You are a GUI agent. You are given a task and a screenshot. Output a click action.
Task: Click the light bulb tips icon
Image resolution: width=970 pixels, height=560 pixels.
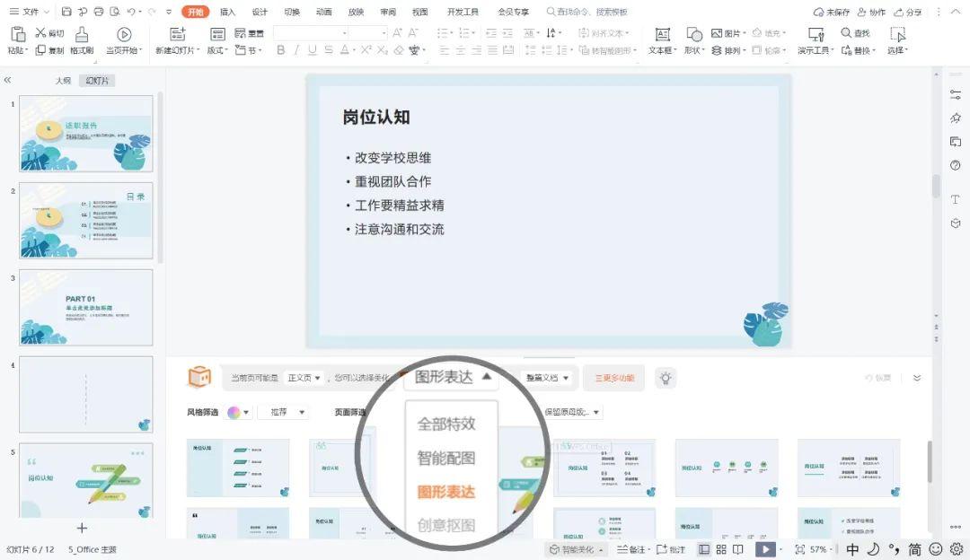(666, 378)
